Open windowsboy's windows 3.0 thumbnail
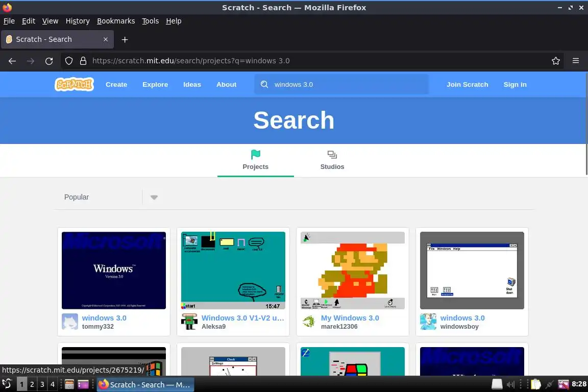588x392 pixels. (x=472, y=271)
